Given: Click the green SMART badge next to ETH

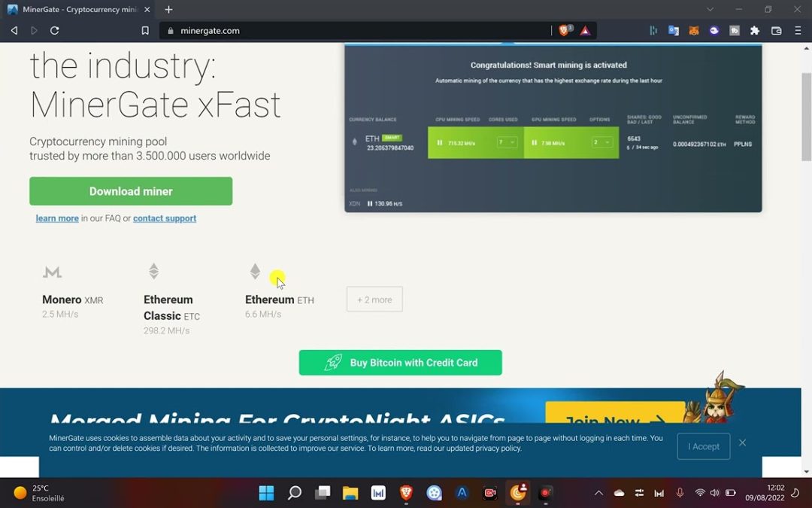Looking at the screenshot, I should tap(392, 138).
